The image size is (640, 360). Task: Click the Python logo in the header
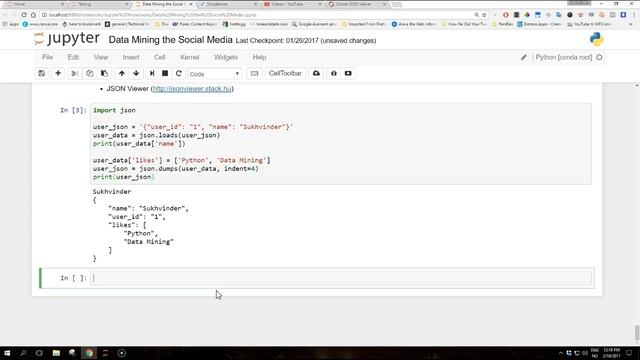coord(596,39)
